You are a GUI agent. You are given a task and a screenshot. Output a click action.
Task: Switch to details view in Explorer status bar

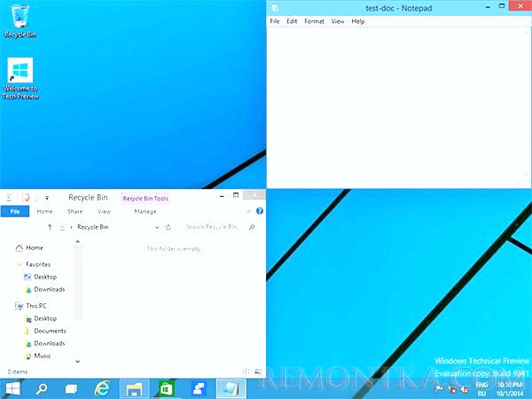pyautogui.click(x=246, y=372)
